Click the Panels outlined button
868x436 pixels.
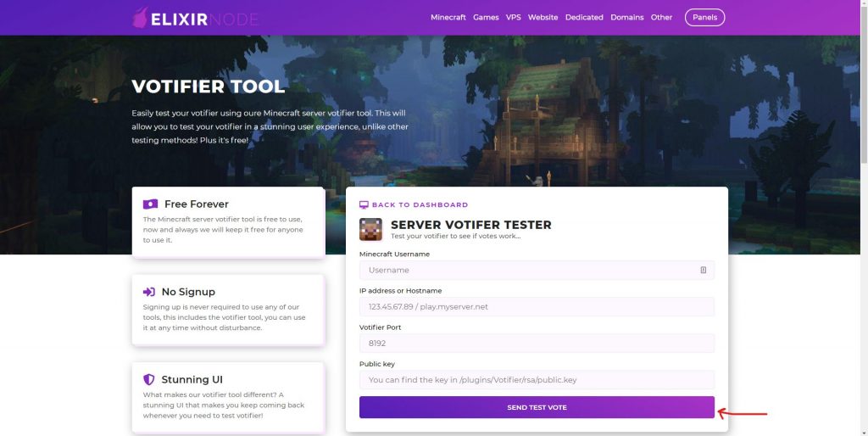tap(704, 17)
